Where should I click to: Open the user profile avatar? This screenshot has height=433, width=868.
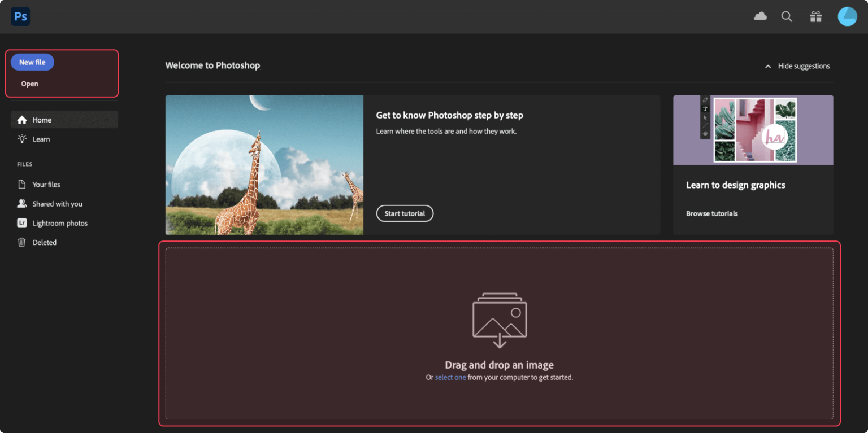click(847, 16)
